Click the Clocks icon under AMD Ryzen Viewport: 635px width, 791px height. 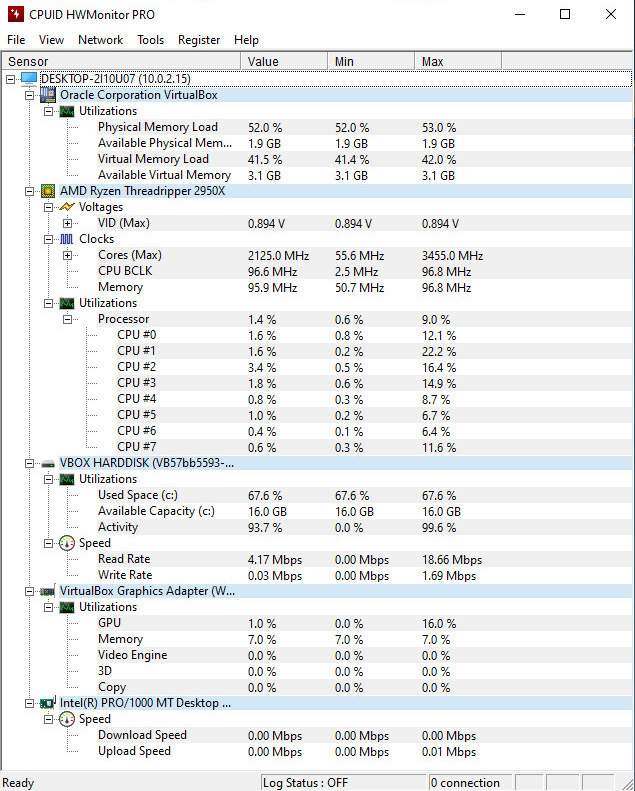[x=67, y=239]
